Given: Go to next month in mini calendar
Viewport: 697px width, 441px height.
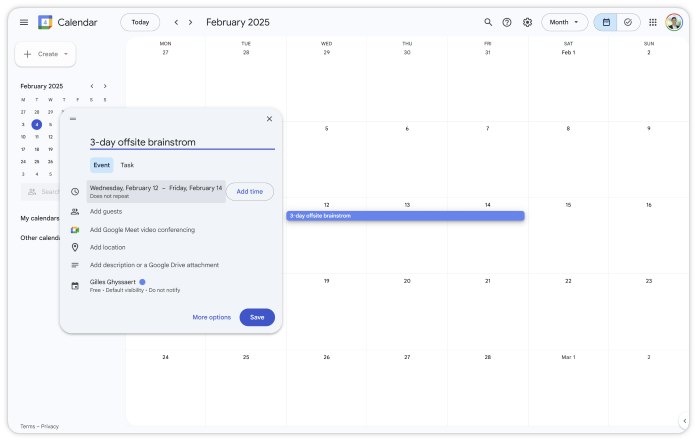Looking at the screenshot, I should coord(105,86).
